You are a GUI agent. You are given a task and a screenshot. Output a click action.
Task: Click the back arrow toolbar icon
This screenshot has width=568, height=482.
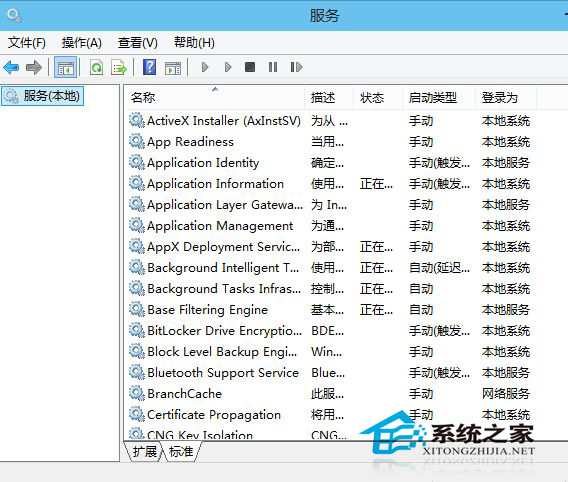(11, 67)
